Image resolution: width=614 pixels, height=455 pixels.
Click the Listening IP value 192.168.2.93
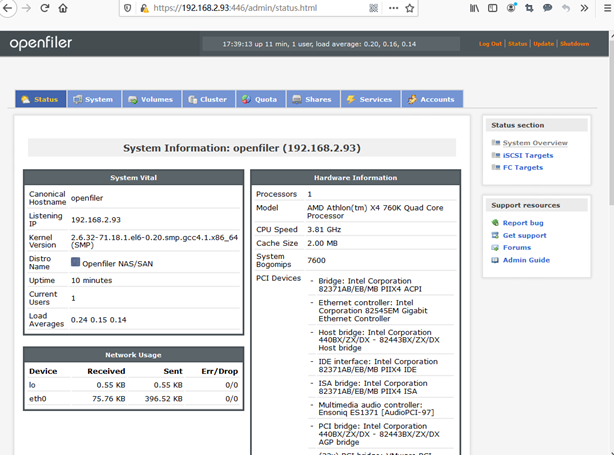(96, 220)
